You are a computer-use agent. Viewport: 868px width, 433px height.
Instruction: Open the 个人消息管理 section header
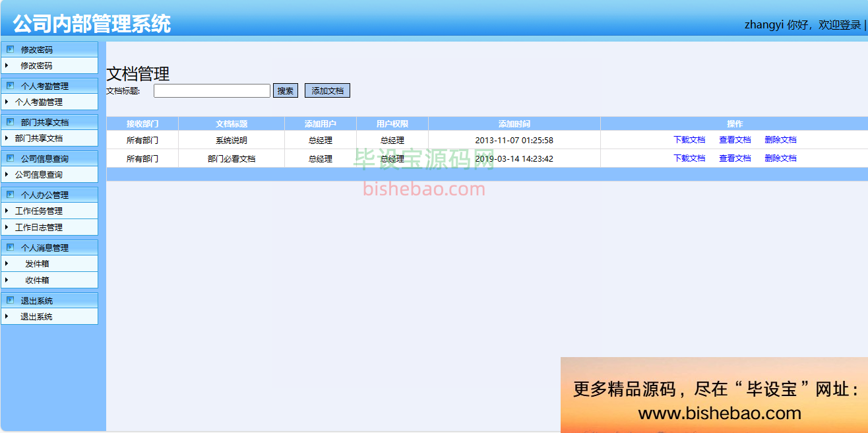(49, 248)
